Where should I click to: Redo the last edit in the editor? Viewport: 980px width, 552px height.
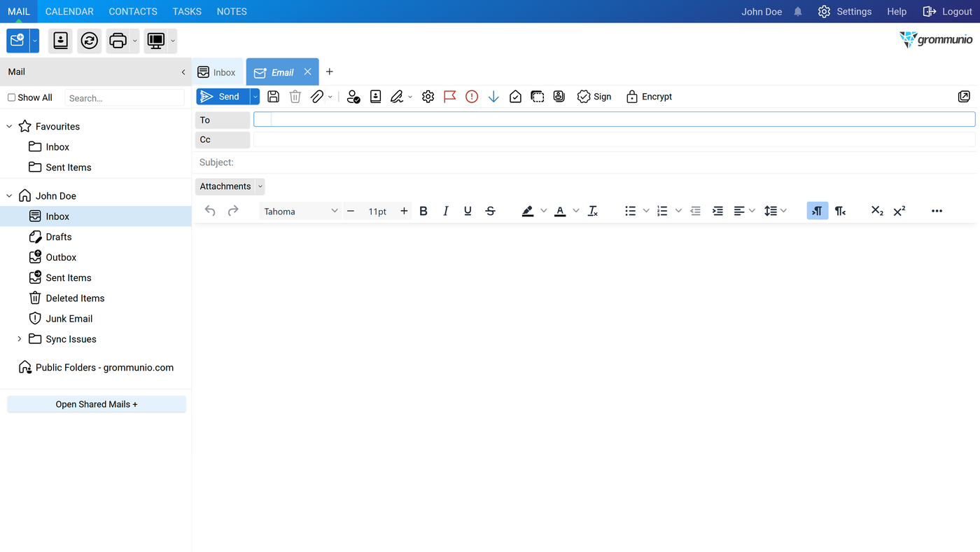pos(233,211)
